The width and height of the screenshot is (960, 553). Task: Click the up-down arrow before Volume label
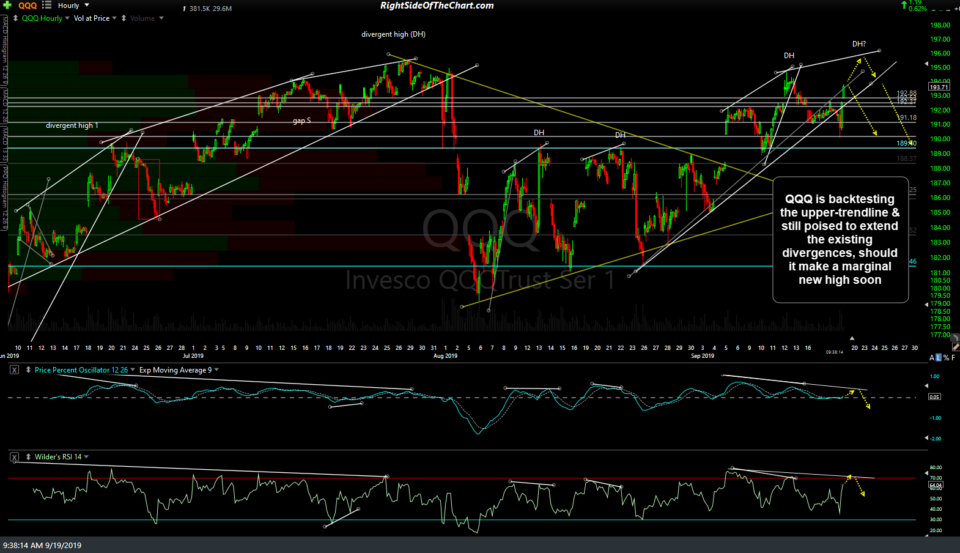pyautogui.click(x=124, y=18)
